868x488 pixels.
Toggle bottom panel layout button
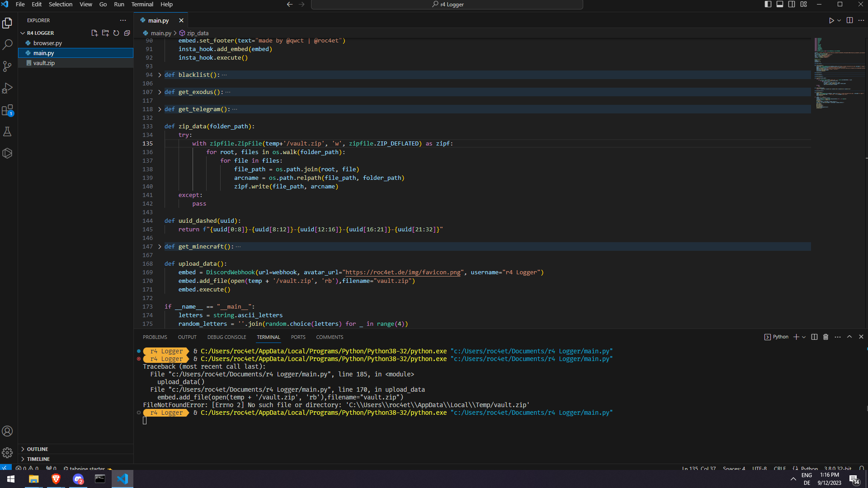point(780,5)
